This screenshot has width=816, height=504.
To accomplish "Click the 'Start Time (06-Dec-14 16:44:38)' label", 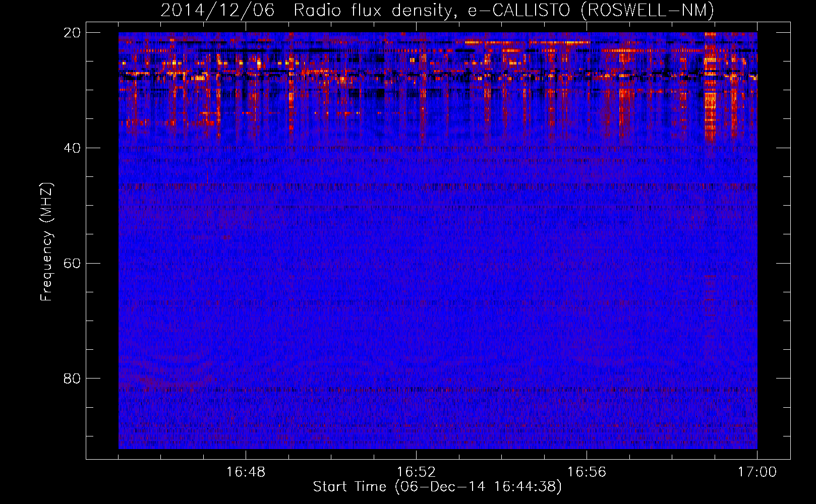I will tap(437, 487).
